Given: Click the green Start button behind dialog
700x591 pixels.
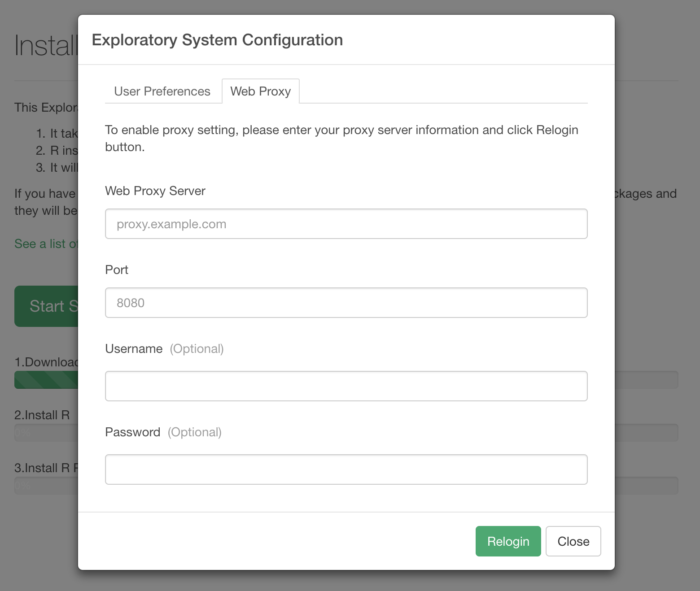Looking at the screenshot, I should 46,306.
